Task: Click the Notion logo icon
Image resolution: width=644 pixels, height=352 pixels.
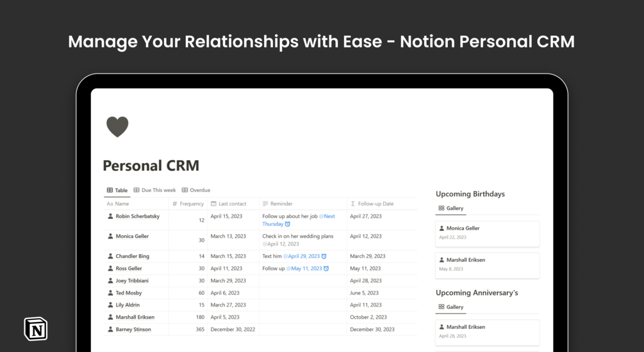Action: (36, 328)
